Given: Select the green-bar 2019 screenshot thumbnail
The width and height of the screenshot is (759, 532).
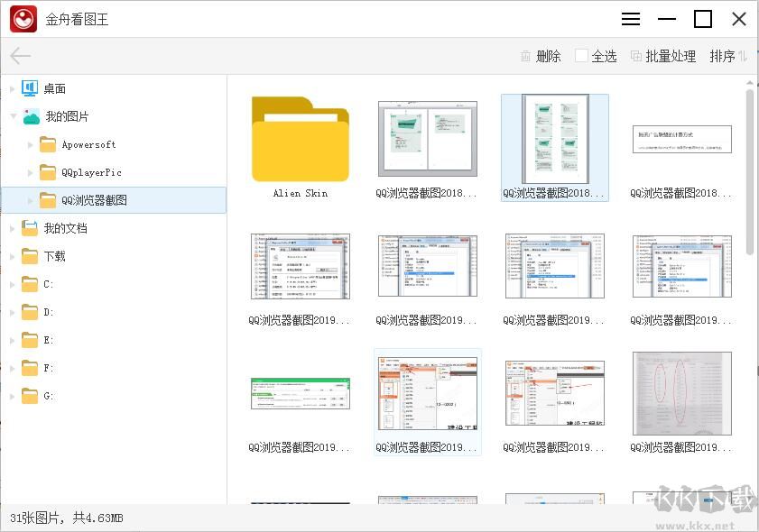Looking at the screenshot, I should (301, 393).
